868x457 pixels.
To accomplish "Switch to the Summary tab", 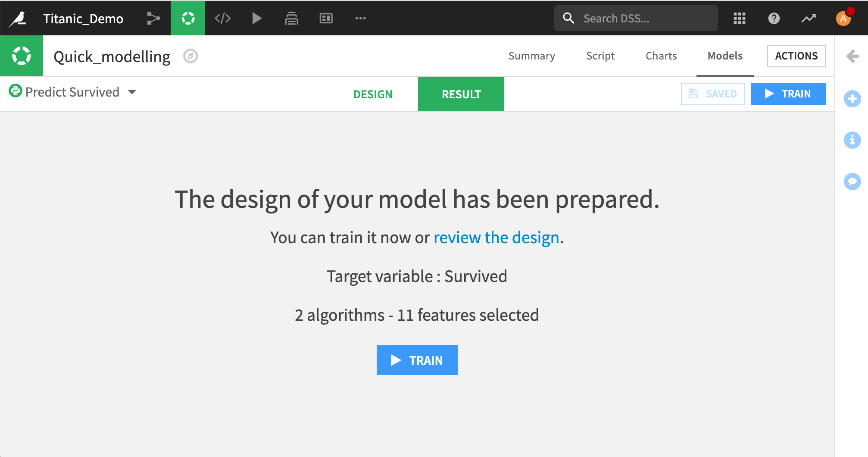I will [532, 56].
